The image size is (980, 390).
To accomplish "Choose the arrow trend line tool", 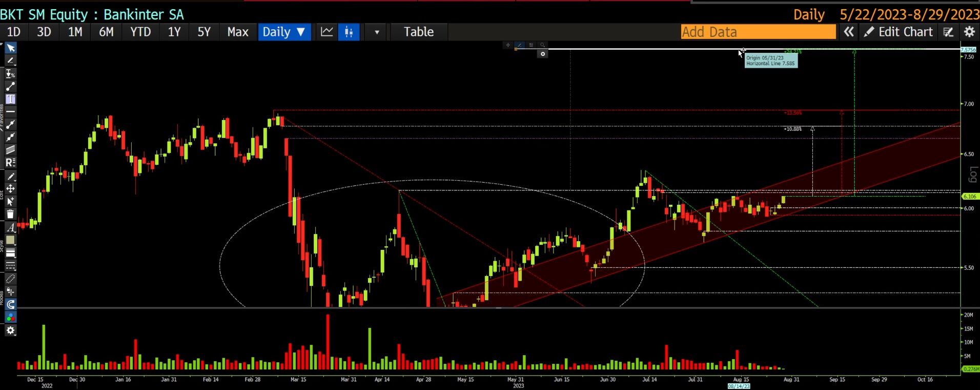I will coord(10,137).
